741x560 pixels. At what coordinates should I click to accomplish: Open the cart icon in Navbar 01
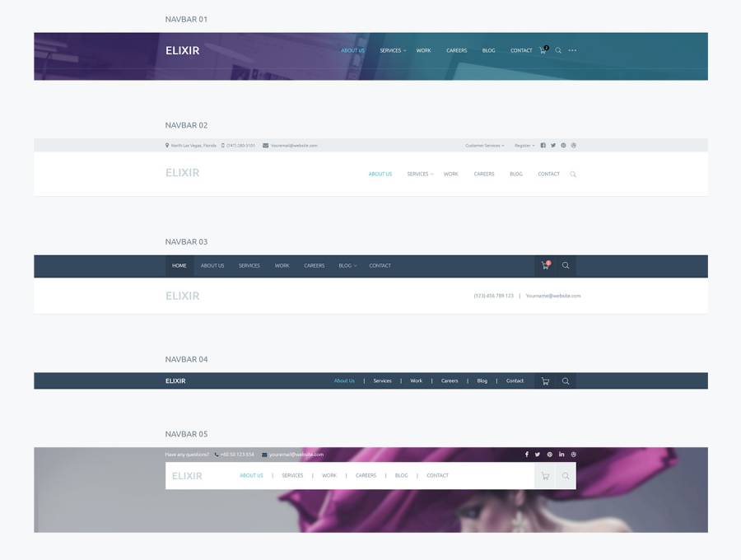click(x=543, y=50)
